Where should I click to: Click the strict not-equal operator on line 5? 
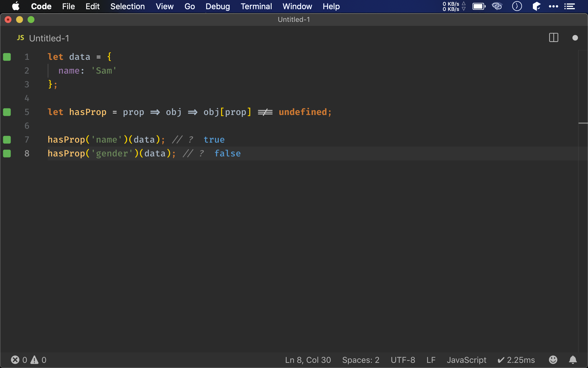coord(265,112)
